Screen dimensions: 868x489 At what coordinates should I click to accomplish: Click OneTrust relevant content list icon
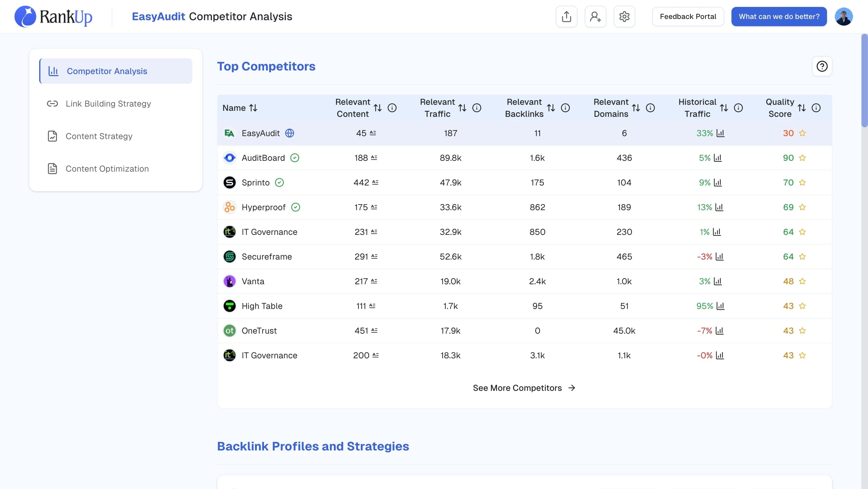[374, 331]
